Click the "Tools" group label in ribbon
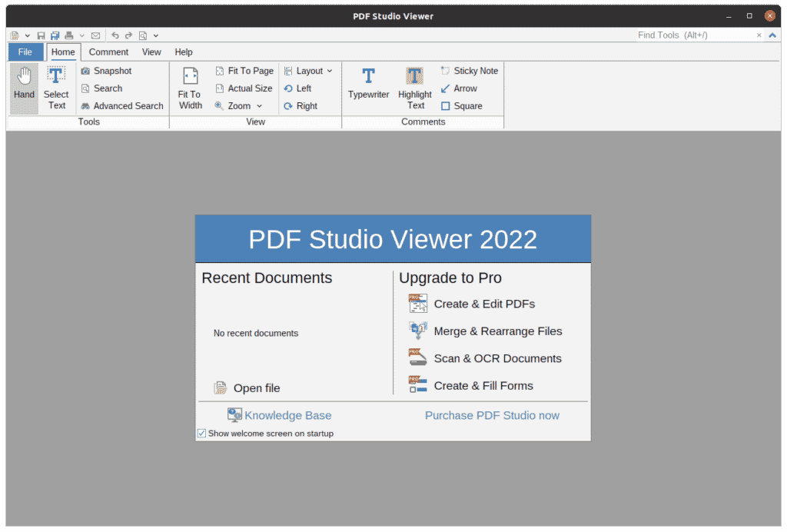 click(89, 122)
